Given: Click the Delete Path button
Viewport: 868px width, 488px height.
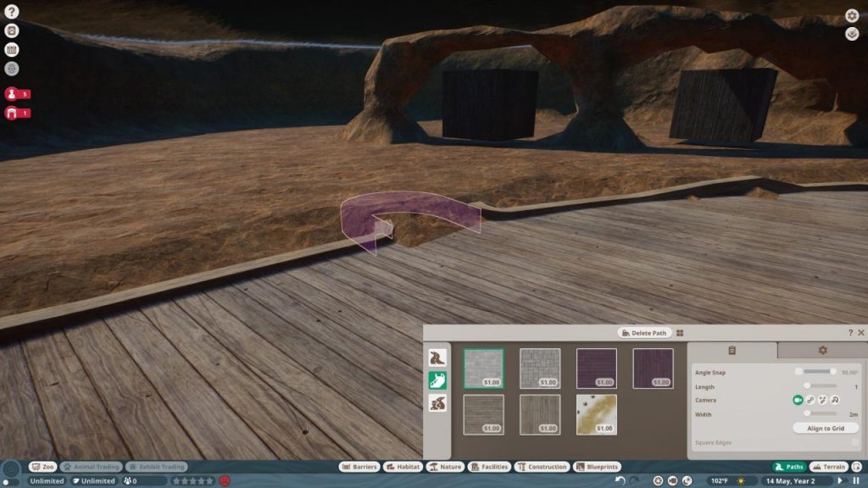Looking at the screenshot, I should click(x=644, y=333).
